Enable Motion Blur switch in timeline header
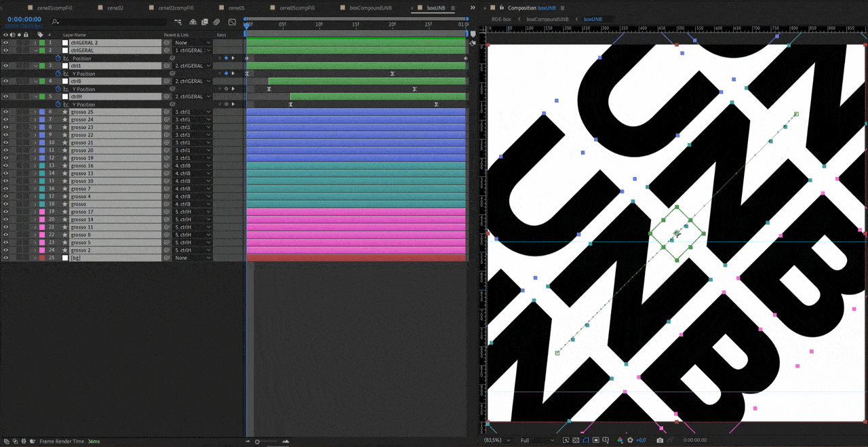The height and width of the screenshot is (447, 868). (x=216, y=22)
